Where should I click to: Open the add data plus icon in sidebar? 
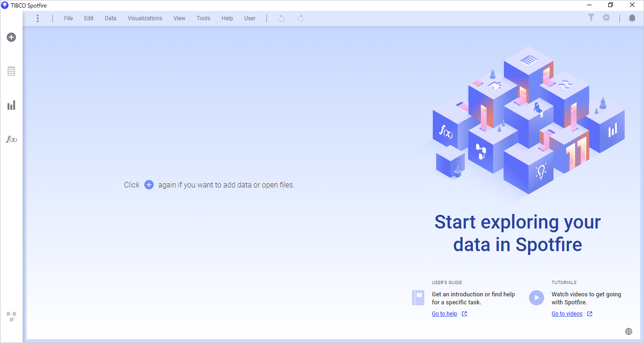click(x=11, y=37)
